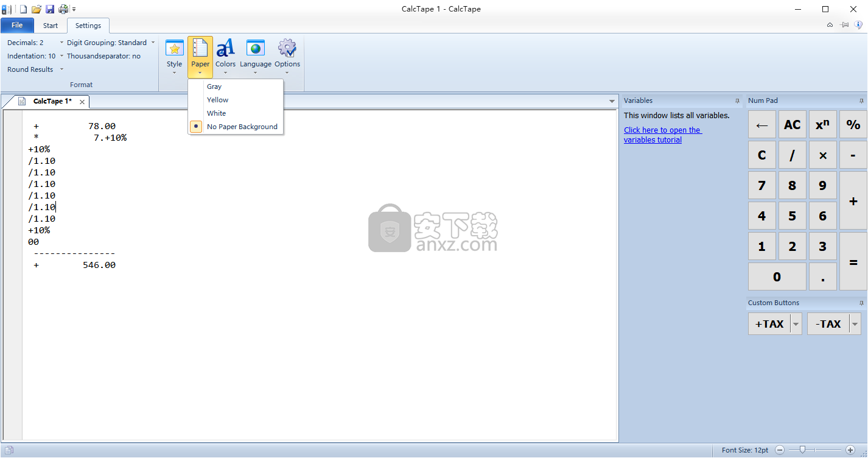Open the Colors font icon menu
This screenshot has width=868, height=458.
225,56
